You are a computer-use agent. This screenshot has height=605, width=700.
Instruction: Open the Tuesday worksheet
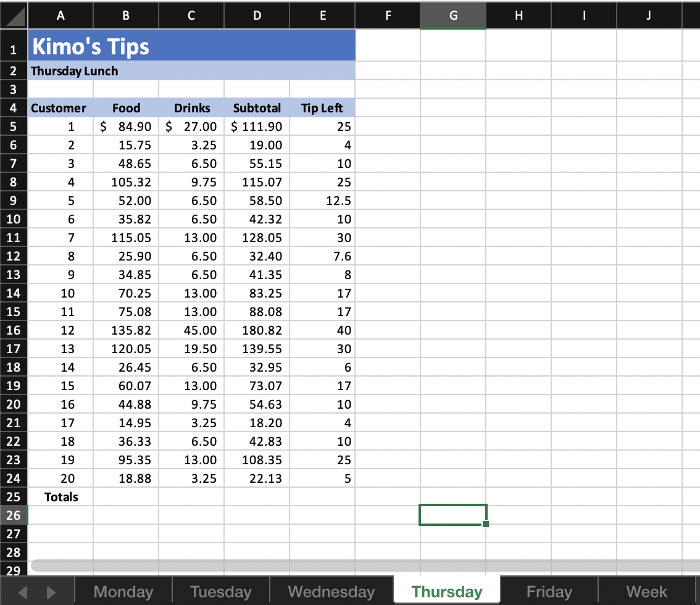(220, 591)
